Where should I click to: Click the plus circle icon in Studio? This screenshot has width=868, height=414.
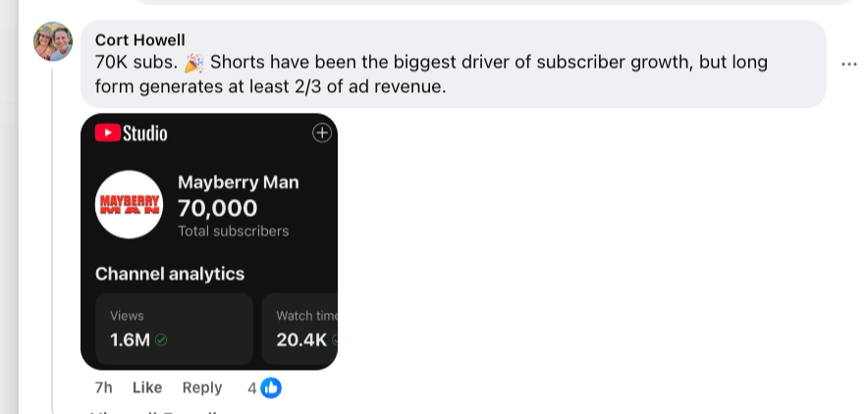tap(321, 133)
